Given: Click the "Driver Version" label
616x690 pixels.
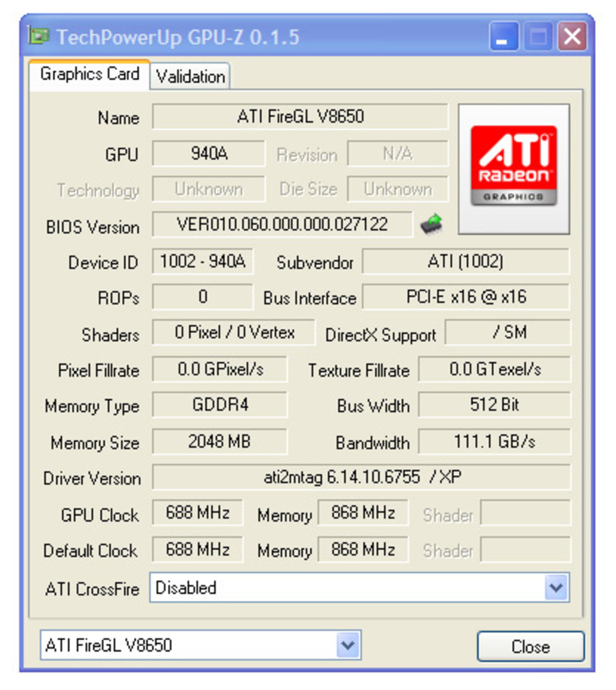Looking at the screenshot, I should [x=91, y=479].
